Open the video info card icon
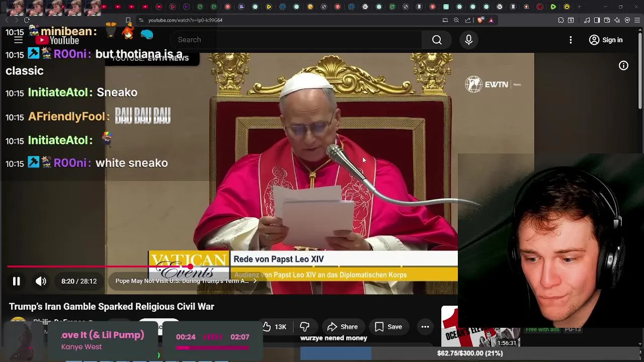 (x=623, y=65)
